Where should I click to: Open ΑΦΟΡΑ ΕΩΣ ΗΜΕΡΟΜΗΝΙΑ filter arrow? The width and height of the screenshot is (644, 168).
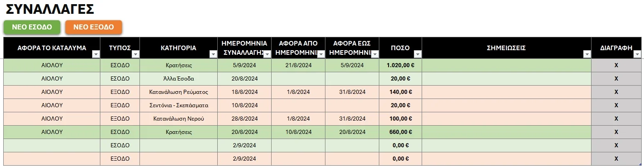[375, 54]
